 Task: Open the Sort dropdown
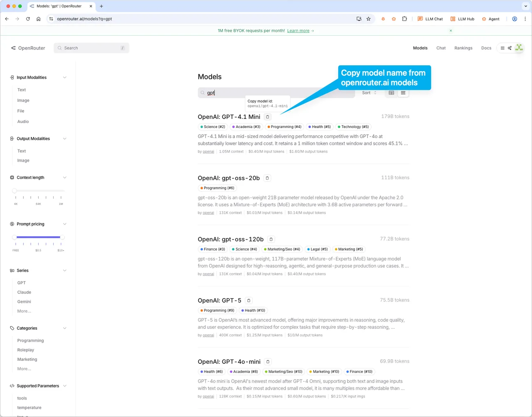pos(369,93)
